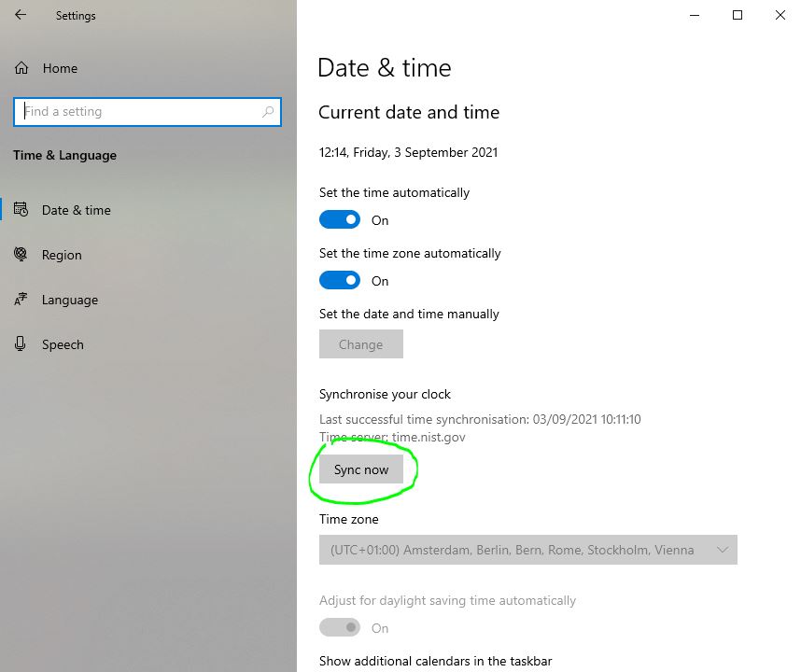Click the Language character icon
This screenshot has width=801, height=672.
21,300
